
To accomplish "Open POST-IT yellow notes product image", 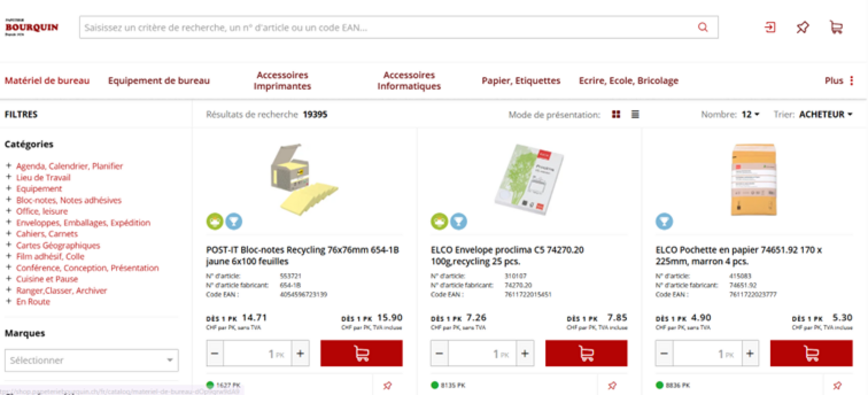I will tap(304, 179).
